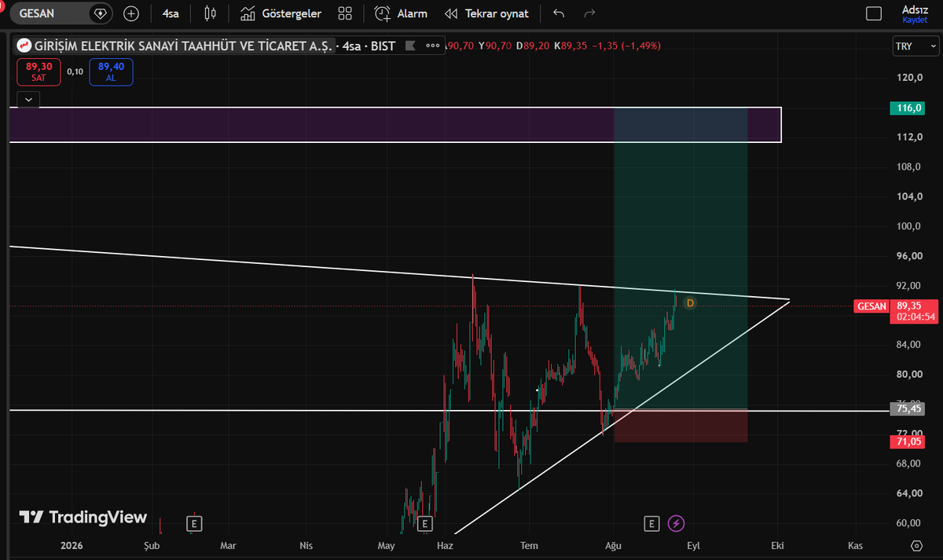Open the symbol legend three-dots menu
Screen dimensions: 943x560
point(433,46)
